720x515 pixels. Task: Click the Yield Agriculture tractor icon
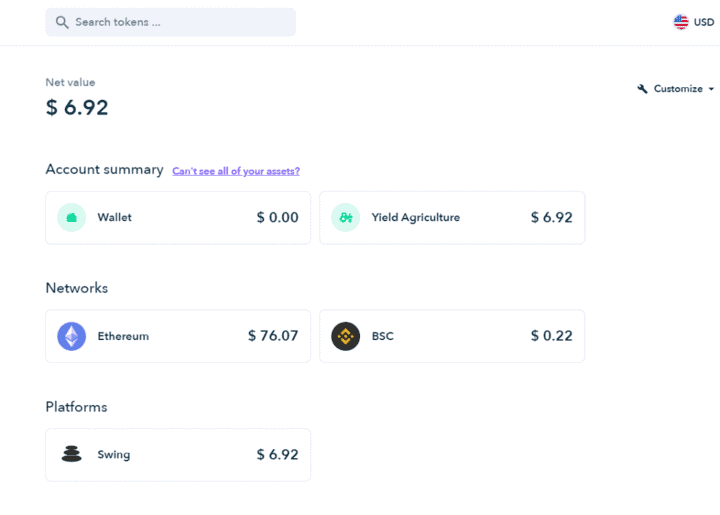click(345, 217)
